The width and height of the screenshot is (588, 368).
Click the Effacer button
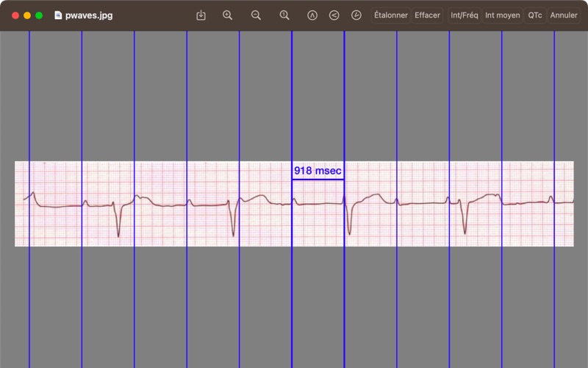[428, 15]
